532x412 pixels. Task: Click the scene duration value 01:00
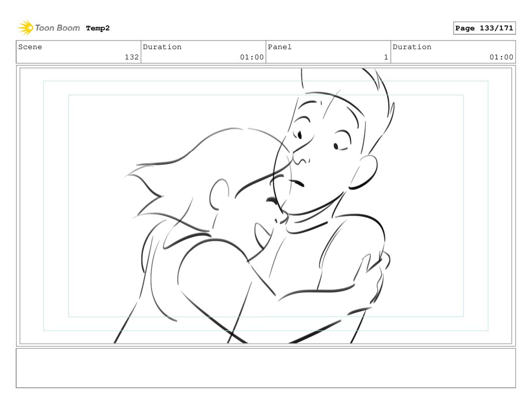click(x=252, y=57)
